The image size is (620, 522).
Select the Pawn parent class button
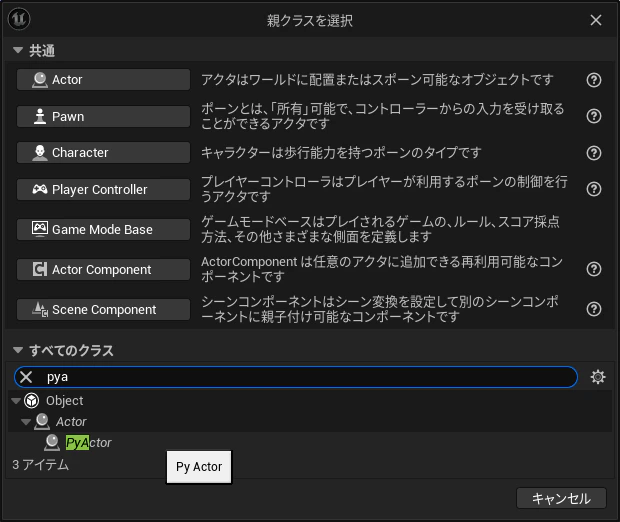[103, 116]
